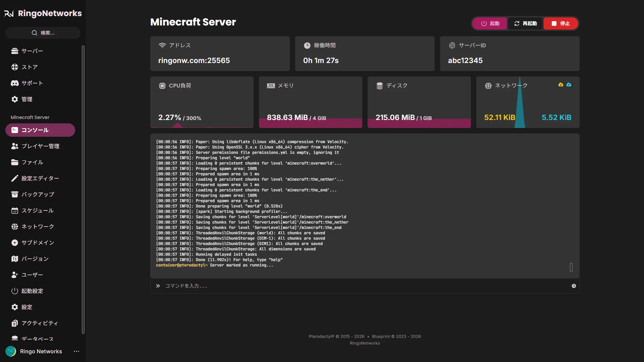Click the yellow network upload icon
This screenshot has height=362, width=644.
561,85
